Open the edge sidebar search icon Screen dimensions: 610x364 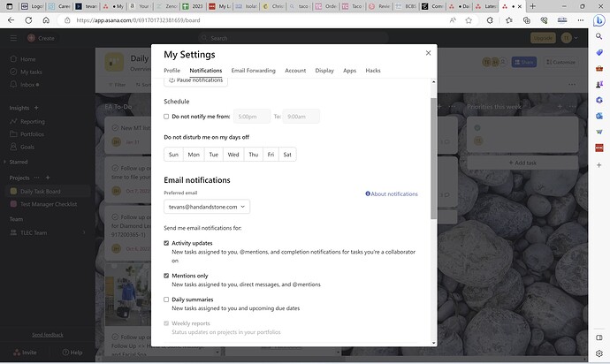(x=599, y=36)
